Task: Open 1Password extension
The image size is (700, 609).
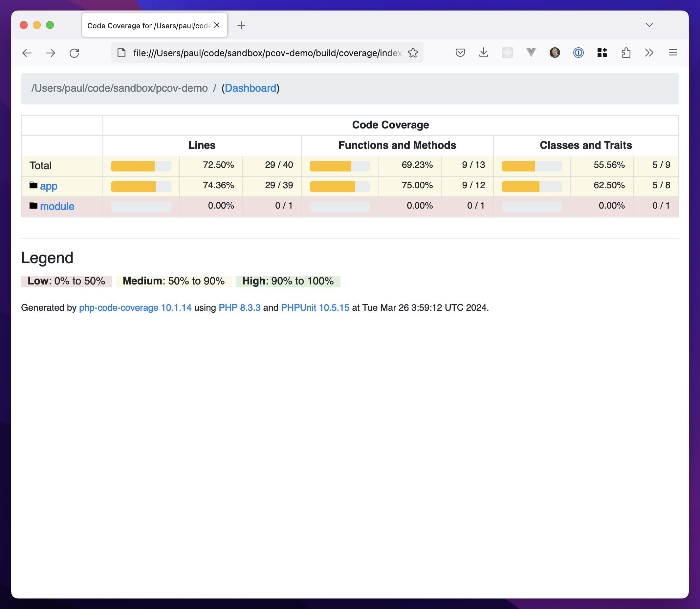Action: click(x=579, y=53)
